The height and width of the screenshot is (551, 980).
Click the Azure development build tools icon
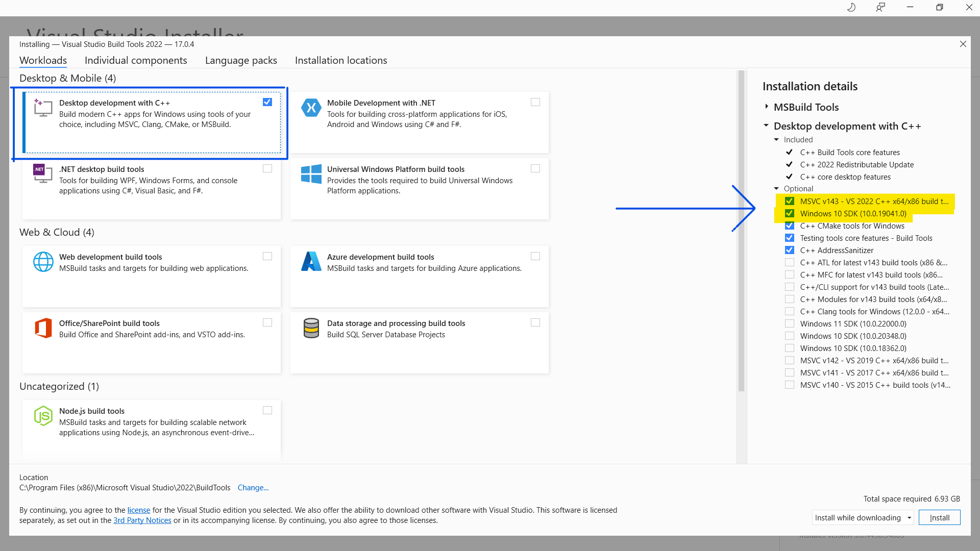tap(311, 262)
